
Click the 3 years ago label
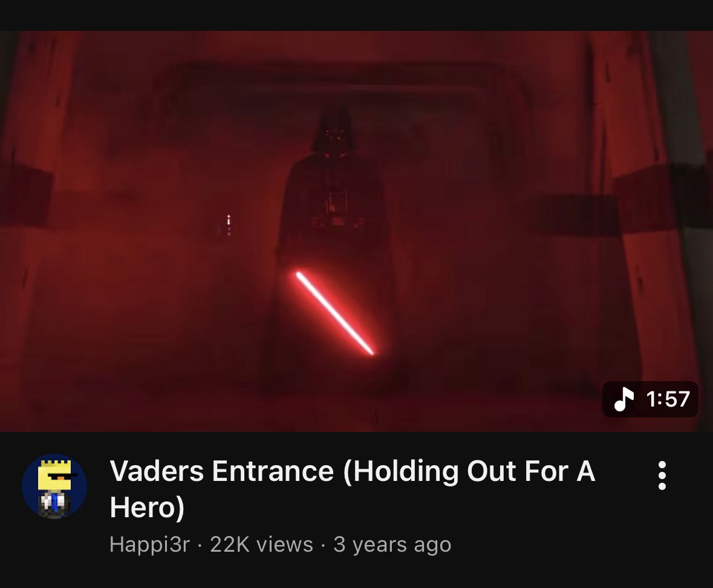click(392, 544)
